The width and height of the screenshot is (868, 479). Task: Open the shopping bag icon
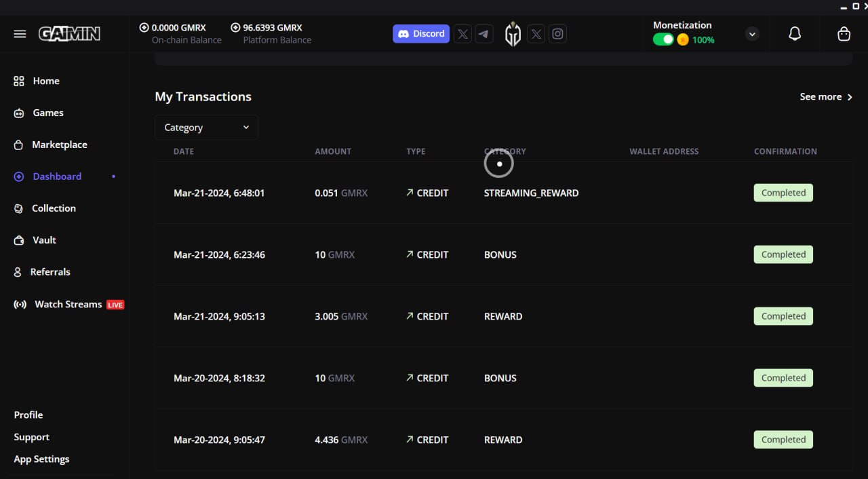(844, 34)
